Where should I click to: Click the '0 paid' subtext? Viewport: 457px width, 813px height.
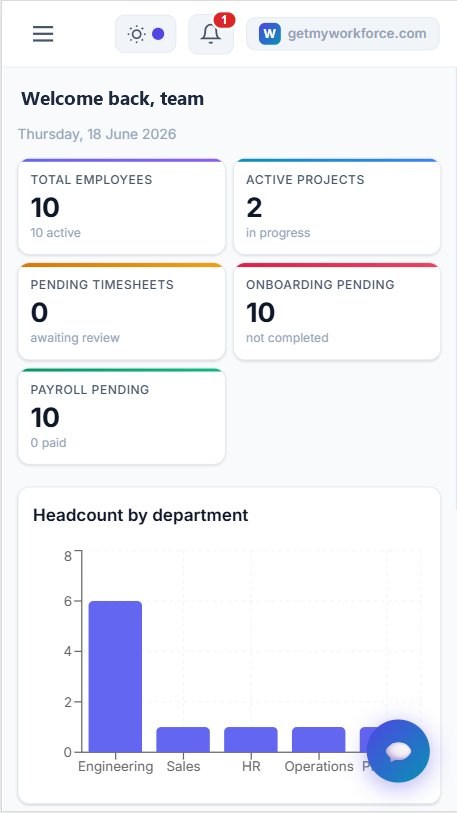click(x=48, y=443)
